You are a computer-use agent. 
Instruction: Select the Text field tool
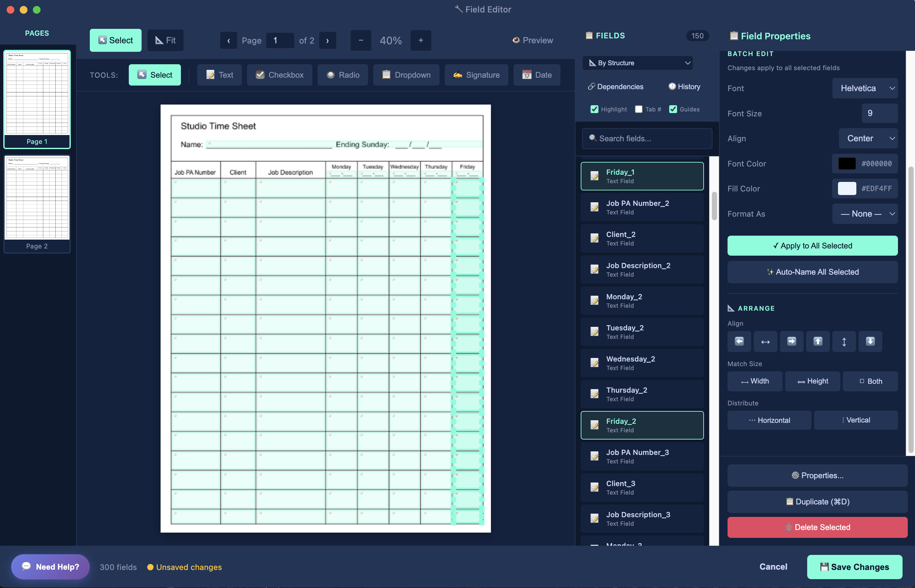pos(220,75)
